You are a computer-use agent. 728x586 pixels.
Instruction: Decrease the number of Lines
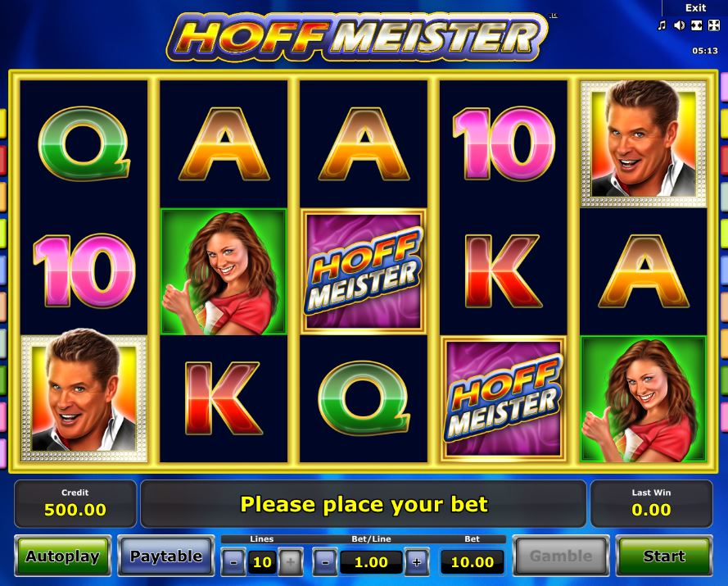[233, 562]
